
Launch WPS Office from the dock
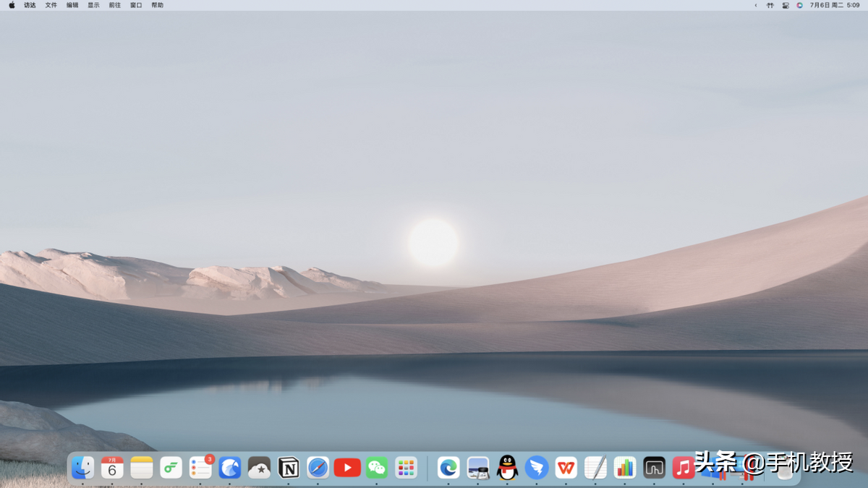click(x=566, y=468)
